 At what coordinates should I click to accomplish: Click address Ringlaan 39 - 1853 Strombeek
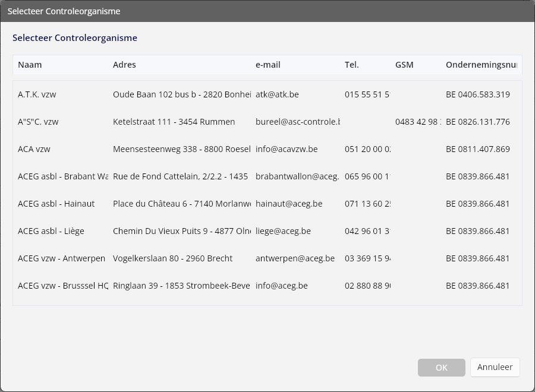pyautogui.click(x=181, y=285)
